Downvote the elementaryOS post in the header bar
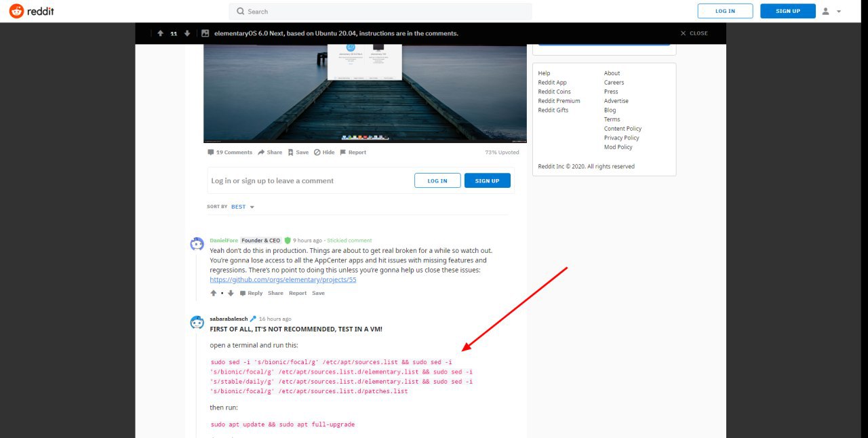868x438 pixels. [x=187, y=33]
